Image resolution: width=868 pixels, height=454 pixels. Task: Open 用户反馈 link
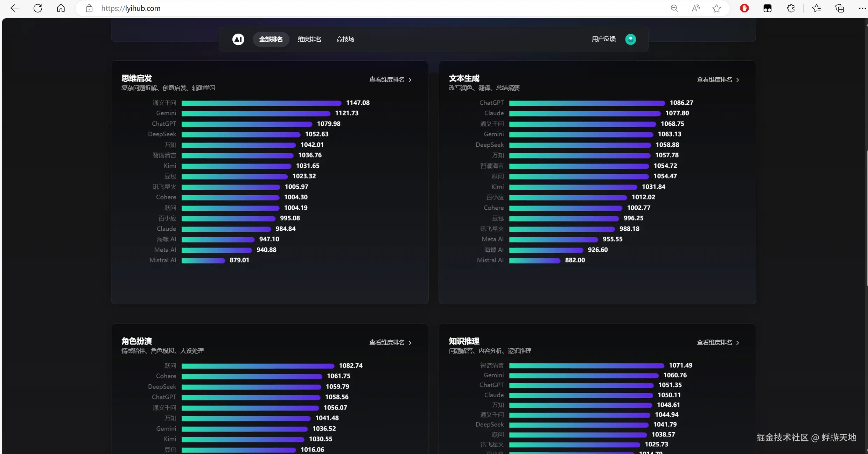point(603,39)
